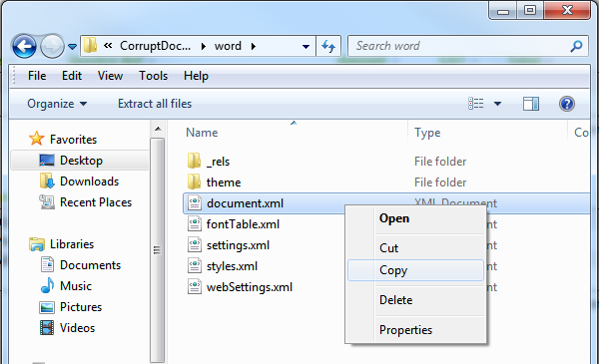
Task: Change view using the view icon
Action: tap(475, 104)
